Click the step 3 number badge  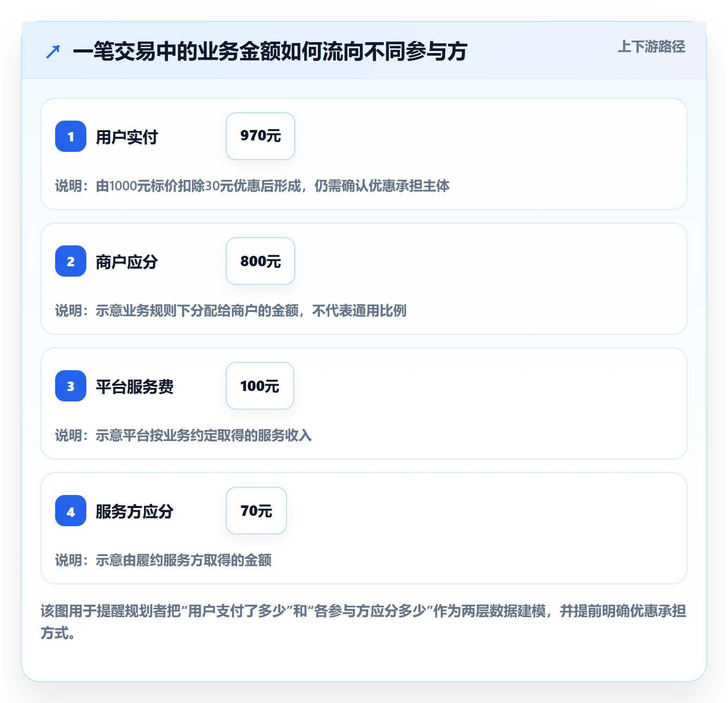[71, 386]
